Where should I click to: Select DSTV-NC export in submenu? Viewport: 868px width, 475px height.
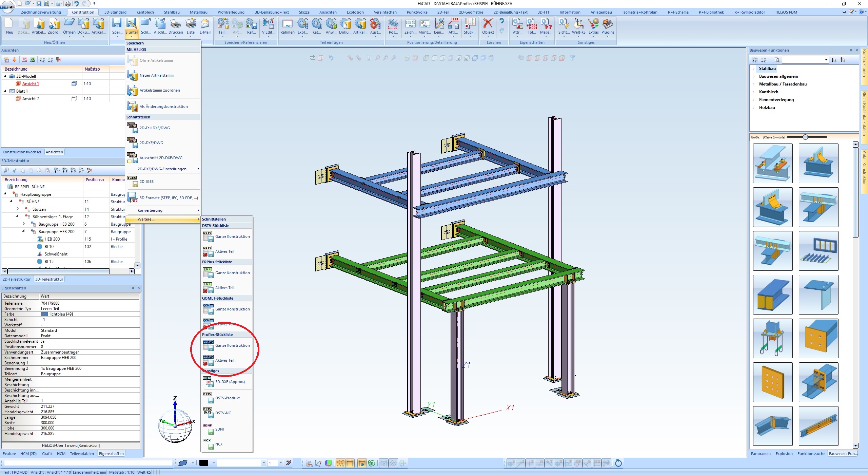point(223,413)
